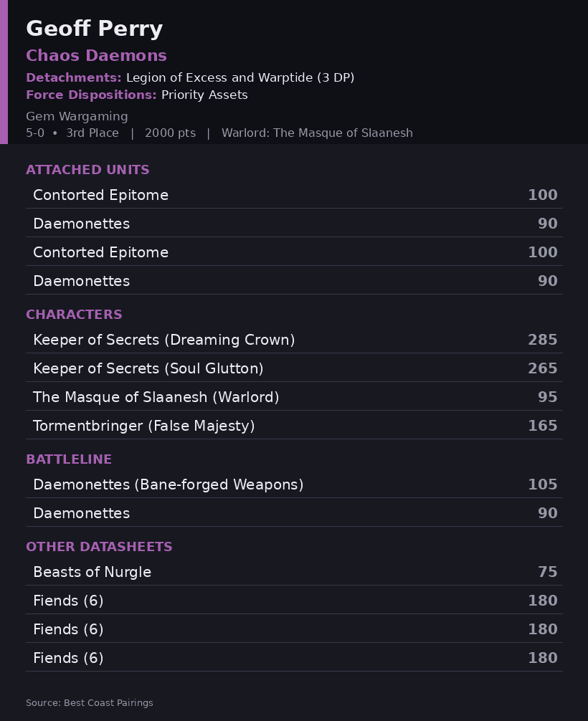The image size is (588, 721).
Task: Click the Detachments label in header
Action: pyautogui.click(x=74, y=77)
